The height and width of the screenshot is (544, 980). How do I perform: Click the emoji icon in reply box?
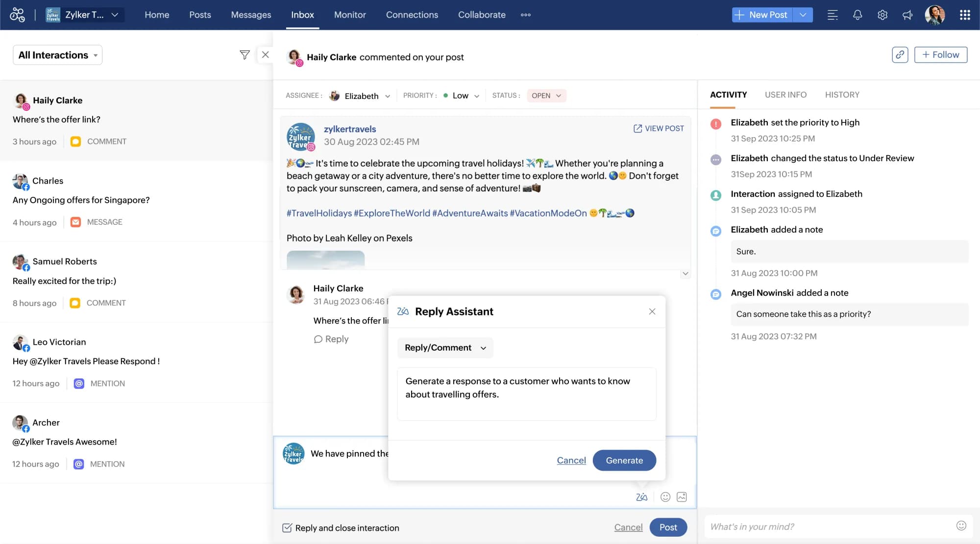[x=665, y=497]
